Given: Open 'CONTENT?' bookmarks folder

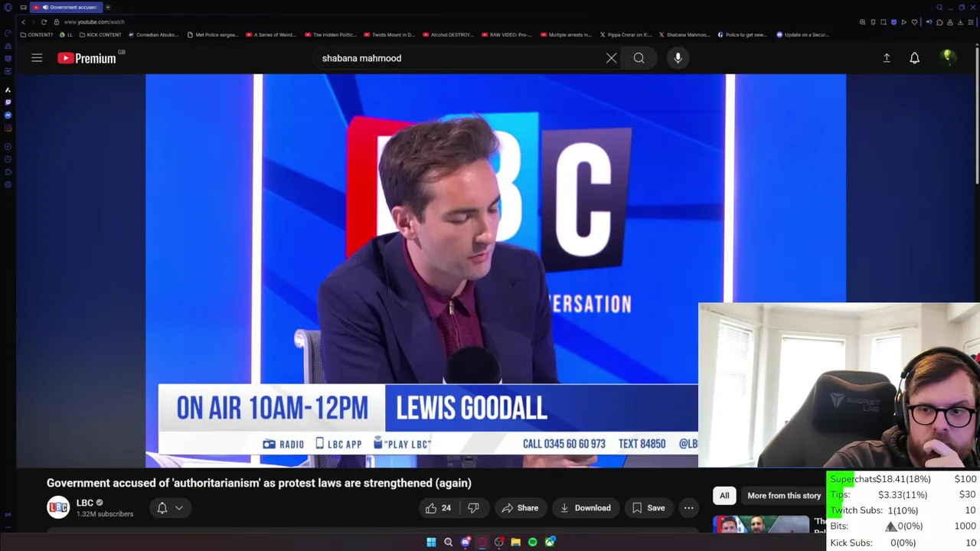Looking at the screenshot, I should point(37,34).
